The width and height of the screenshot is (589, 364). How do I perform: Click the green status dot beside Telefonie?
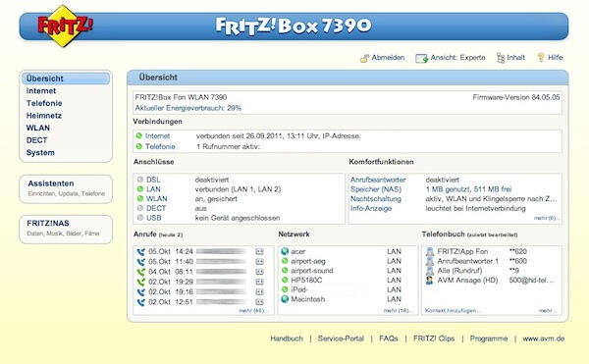point(139,146)
